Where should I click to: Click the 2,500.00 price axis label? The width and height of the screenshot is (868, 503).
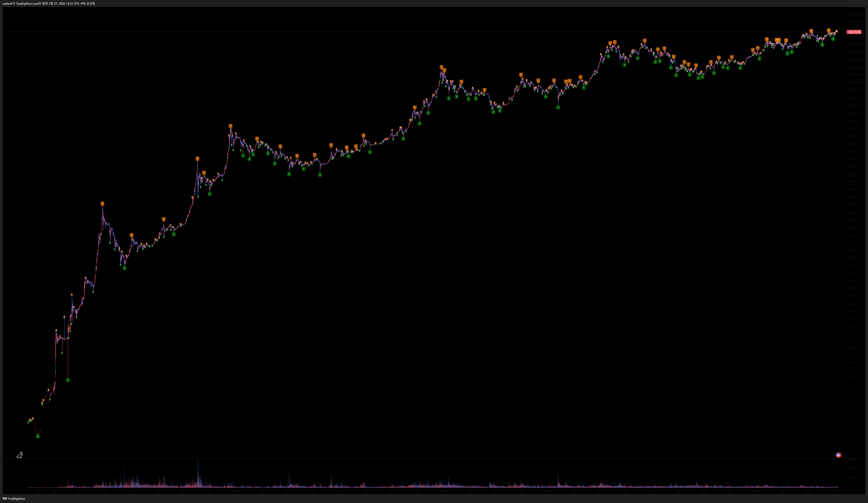point(855,114)
